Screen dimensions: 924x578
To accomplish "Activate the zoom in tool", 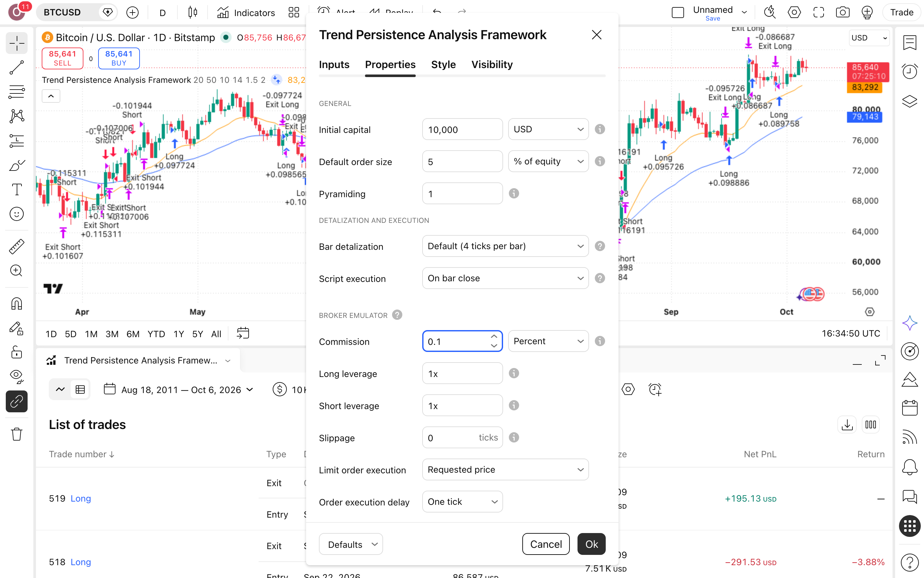I will coord(16,271).
